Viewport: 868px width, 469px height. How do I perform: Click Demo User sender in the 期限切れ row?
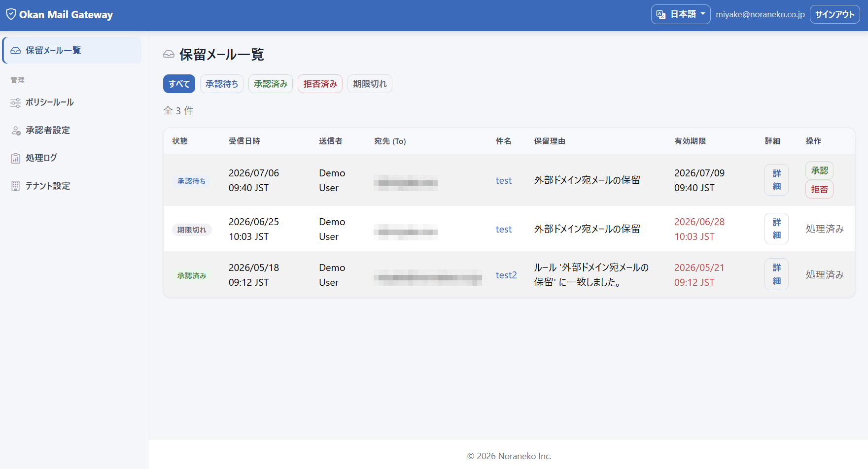pyautogui.click(x=332, y=229)
